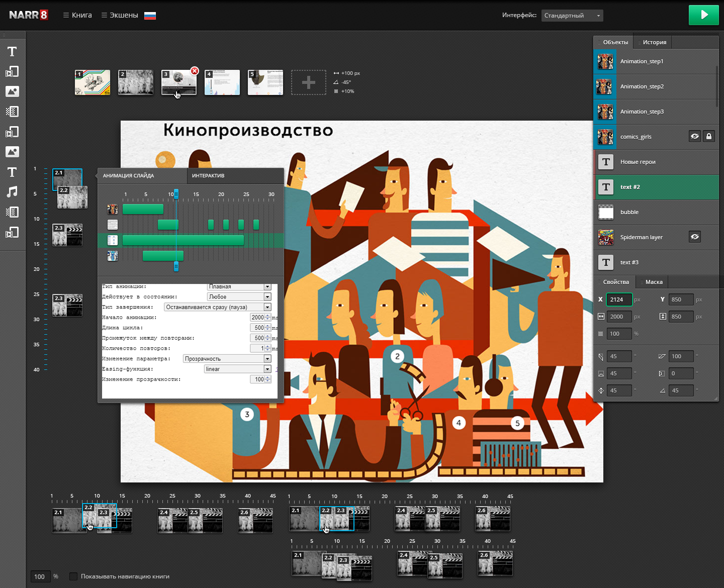Toggle visibility of the Spiderman layer

click(695, 237)
